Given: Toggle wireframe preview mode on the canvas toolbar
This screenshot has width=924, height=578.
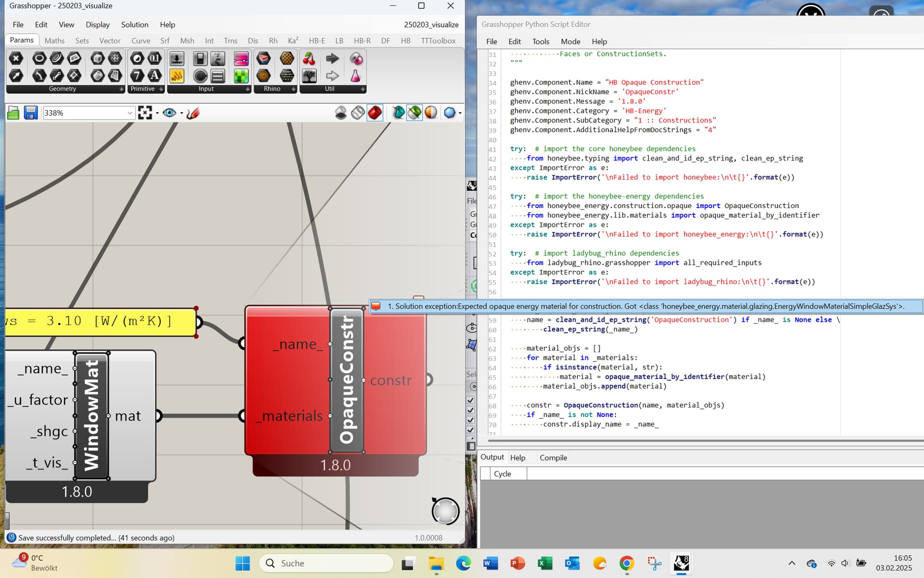Looking at the screenshot, I should point(358,112).
